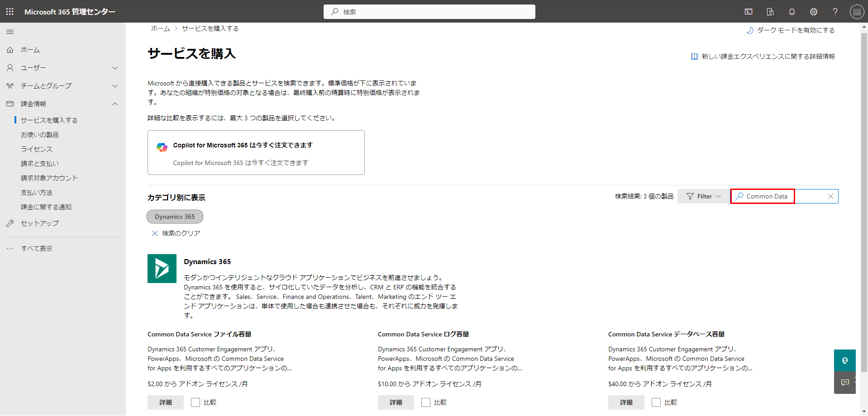Collapse the 課金情報 section chevron
This screenshot has height=416, width=868.
(115, 104)
